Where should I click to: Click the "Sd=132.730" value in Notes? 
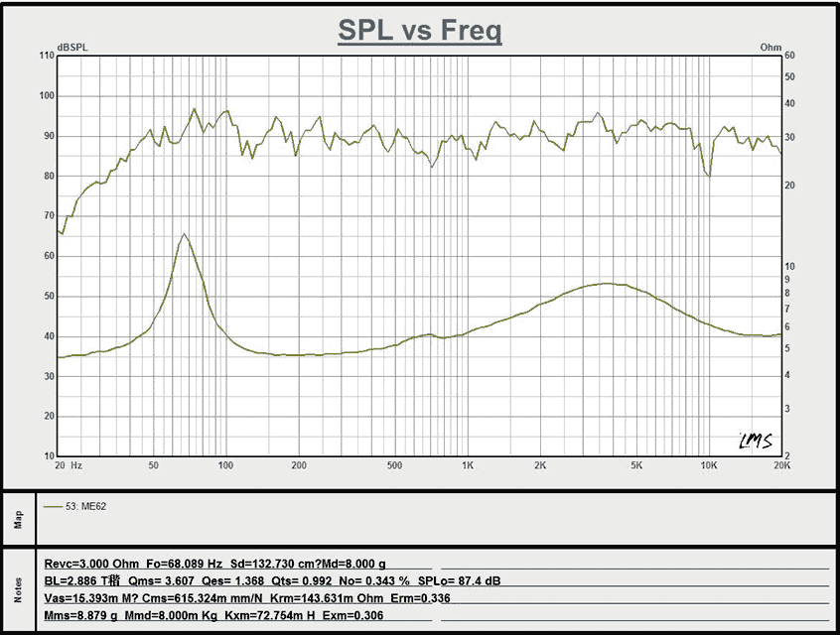[x=264, y=564]
